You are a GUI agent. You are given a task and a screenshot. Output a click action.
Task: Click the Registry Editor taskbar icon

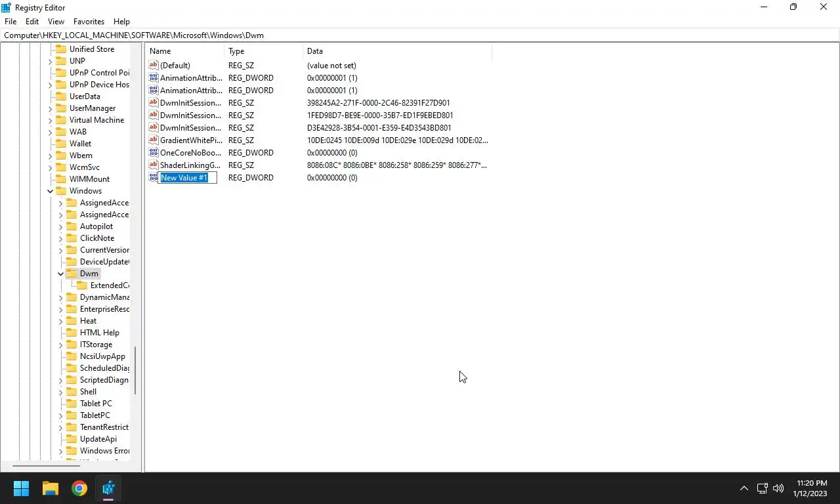(x=108, y=488)
